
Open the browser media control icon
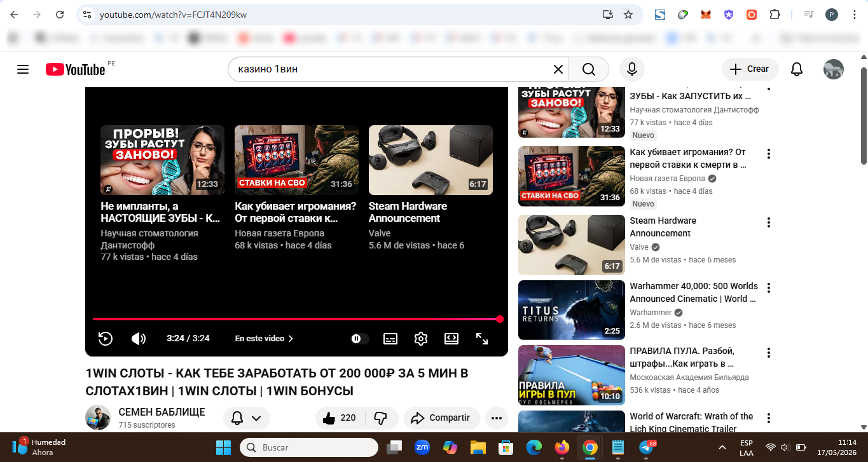(809, 15)
